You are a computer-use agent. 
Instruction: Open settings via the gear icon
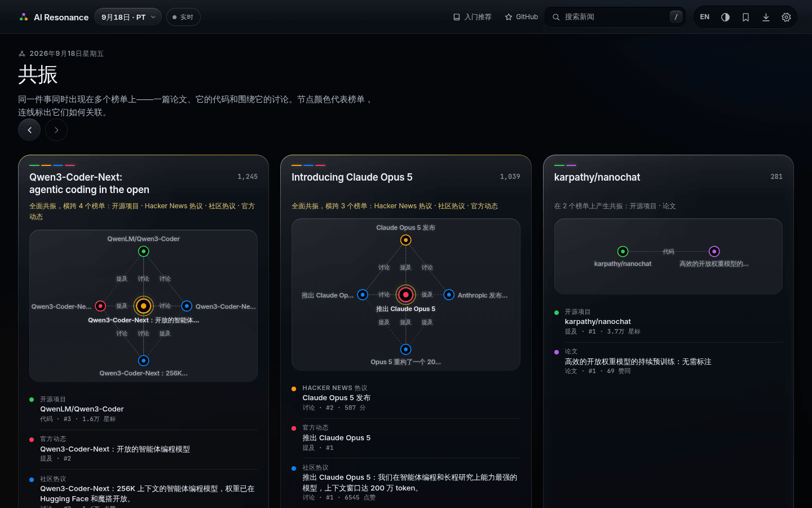pyautogui.click(x=786, y=17)
